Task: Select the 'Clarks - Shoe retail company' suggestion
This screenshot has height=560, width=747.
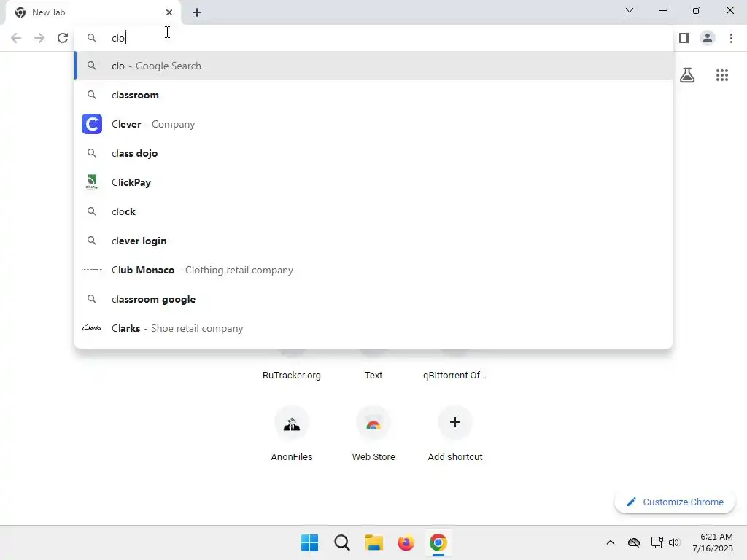Action: [373, 328]
